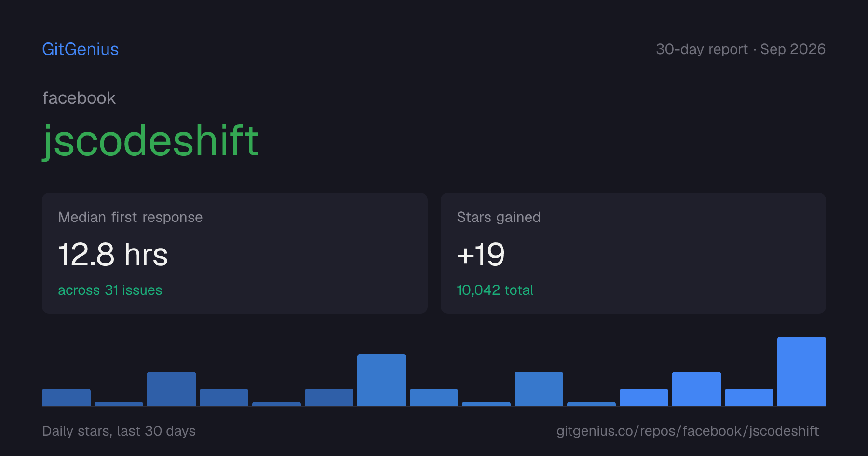Open the Median first response card
This screenshot has width=868, height=456.
235,253
